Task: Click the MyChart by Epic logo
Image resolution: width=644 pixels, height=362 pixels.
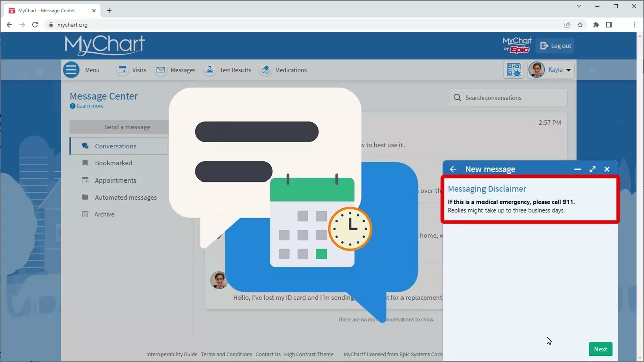Action: tap(517, 45)
